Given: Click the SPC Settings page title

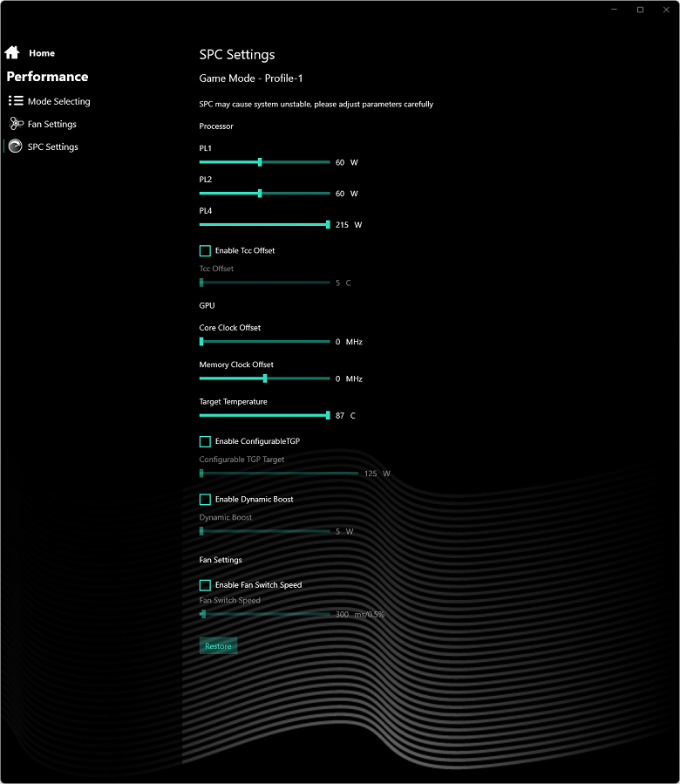Looking at the screenshot, I should point(237,54).
